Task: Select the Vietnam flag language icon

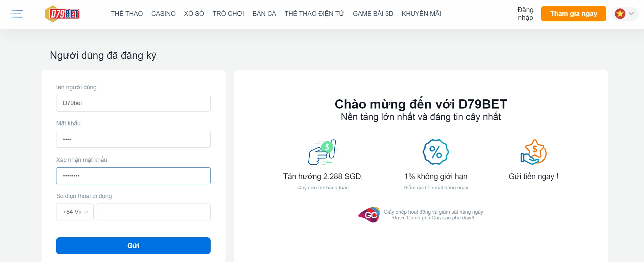Action: [620, 14]
